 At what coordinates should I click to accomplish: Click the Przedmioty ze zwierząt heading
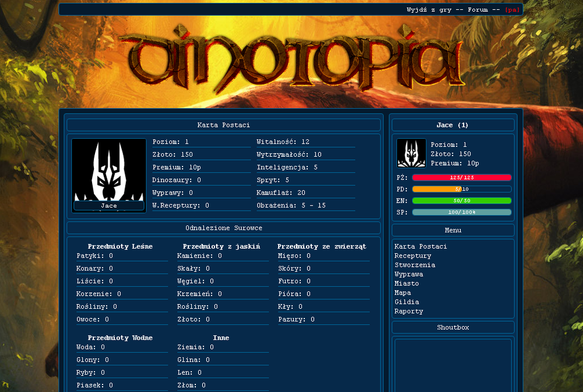point(322,246)
